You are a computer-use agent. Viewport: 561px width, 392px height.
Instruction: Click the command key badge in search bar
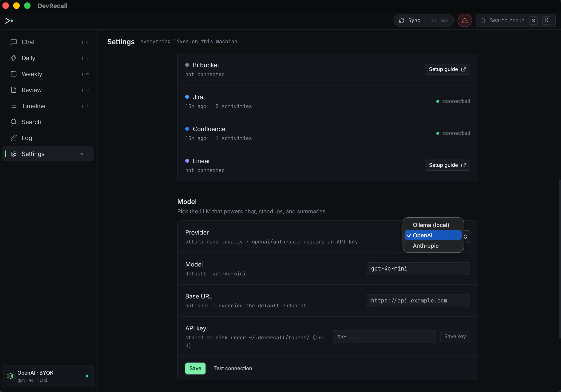[x=533, y=20]
